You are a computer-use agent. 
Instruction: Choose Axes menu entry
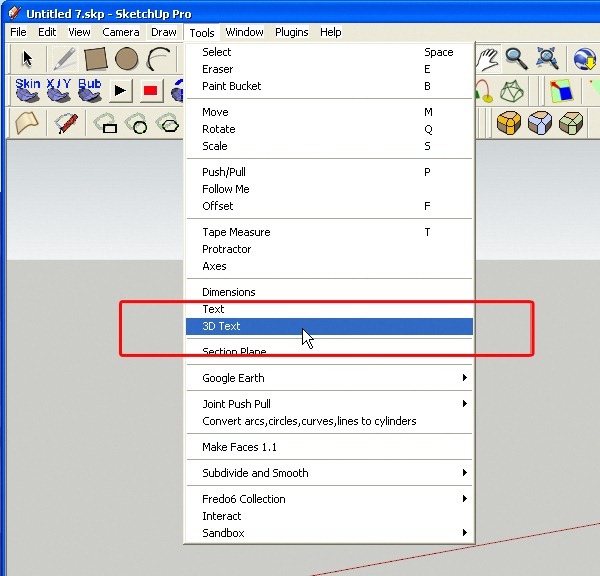329,266
